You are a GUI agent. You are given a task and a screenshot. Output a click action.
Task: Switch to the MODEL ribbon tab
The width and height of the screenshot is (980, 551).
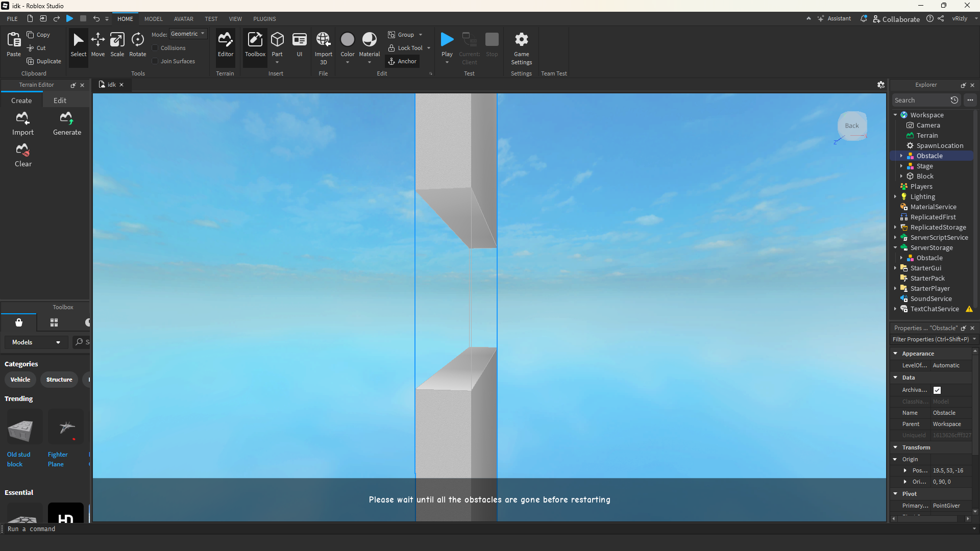pos(153,19)
